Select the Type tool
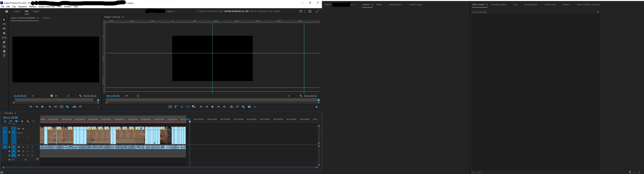The width and height of the screenshot is (644, 174). pos(4,56)
